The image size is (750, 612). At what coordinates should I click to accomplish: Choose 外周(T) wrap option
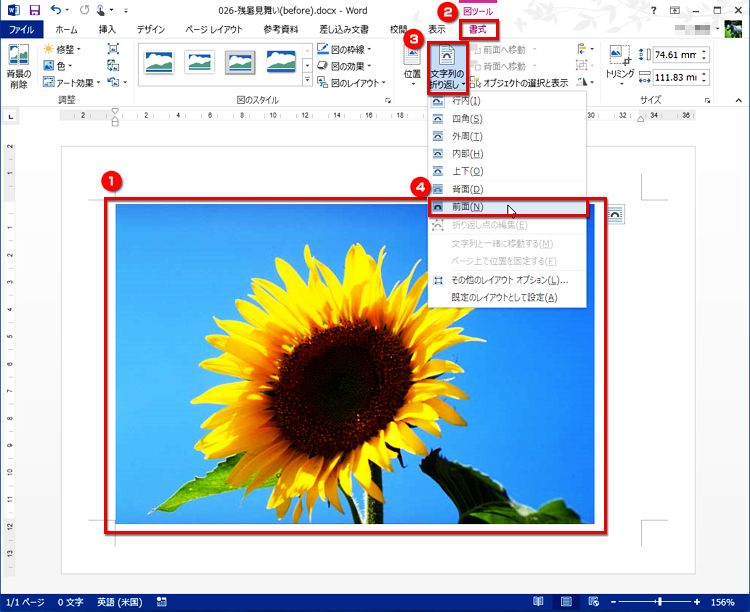[507, 136]
